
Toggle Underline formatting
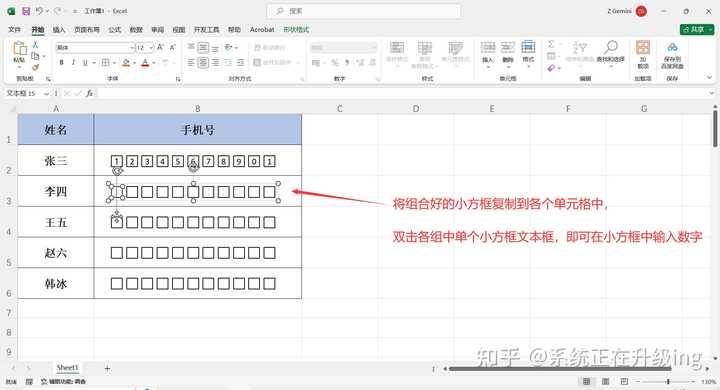pyautogui.click(x=85, y=62)
